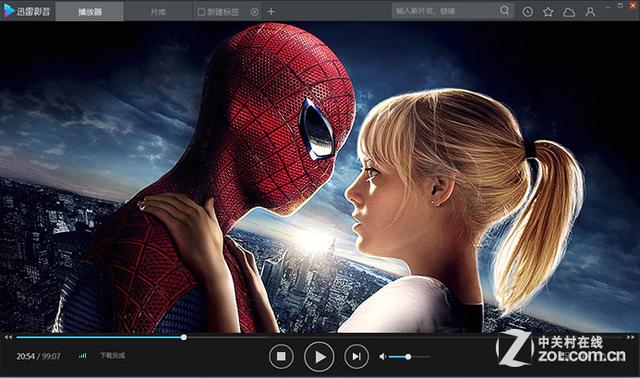Click the 20:54 / 99:07 time display

coord(38,356)
